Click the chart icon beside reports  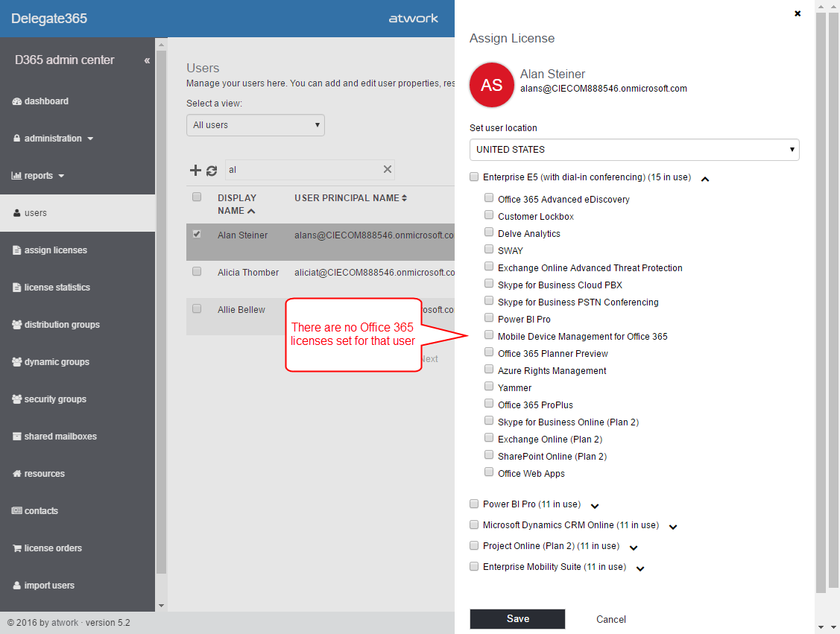click(x=16, y=176)
